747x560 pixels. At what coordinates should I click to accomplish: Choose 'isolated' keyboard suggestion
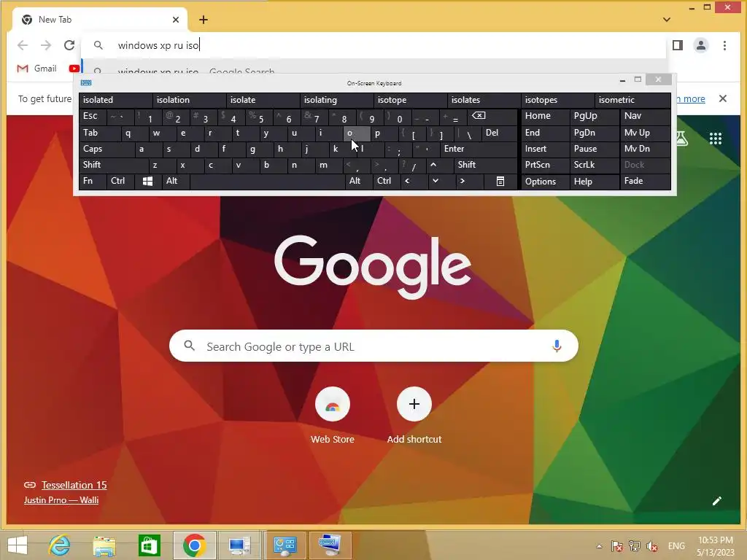point(115,100)
